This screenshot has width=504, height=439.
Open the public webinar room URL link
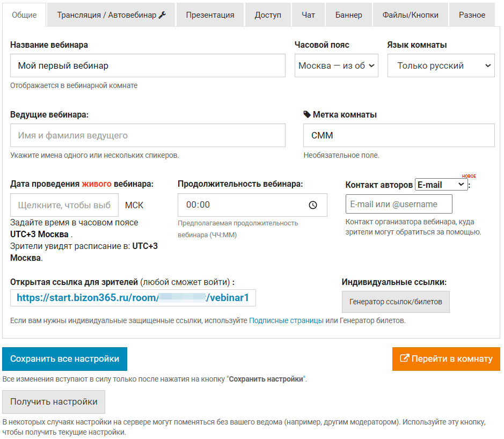(133, 298)
